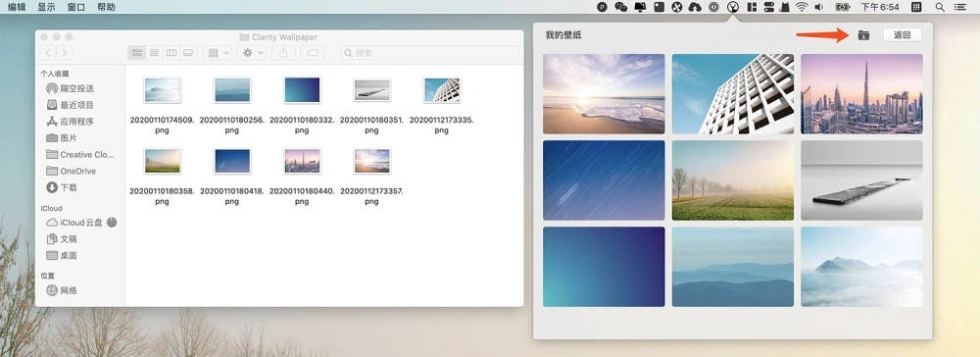The image size is (980, 357).
Task: Click the 返回 button
Action: tap(903, 35)
